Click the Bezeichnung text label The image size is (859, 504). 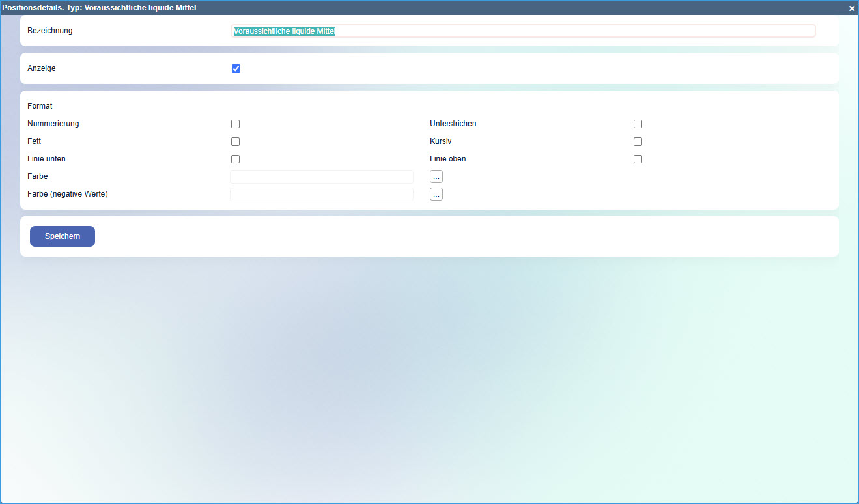[x=50, y=31]
